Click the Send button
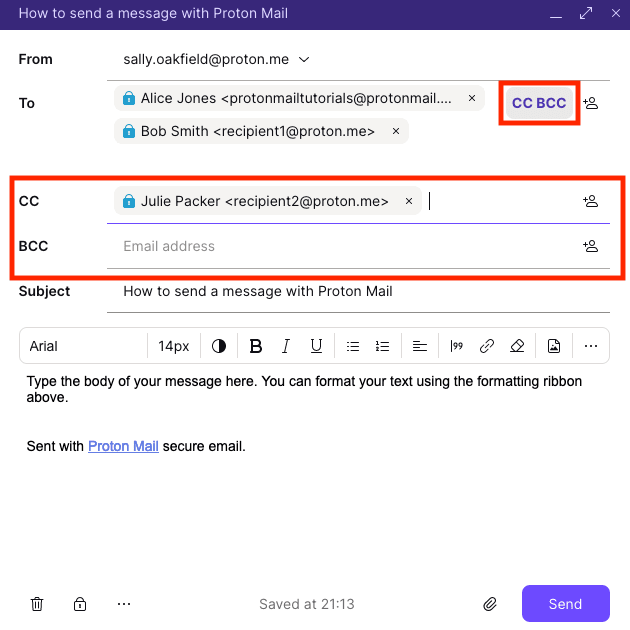 566,603
